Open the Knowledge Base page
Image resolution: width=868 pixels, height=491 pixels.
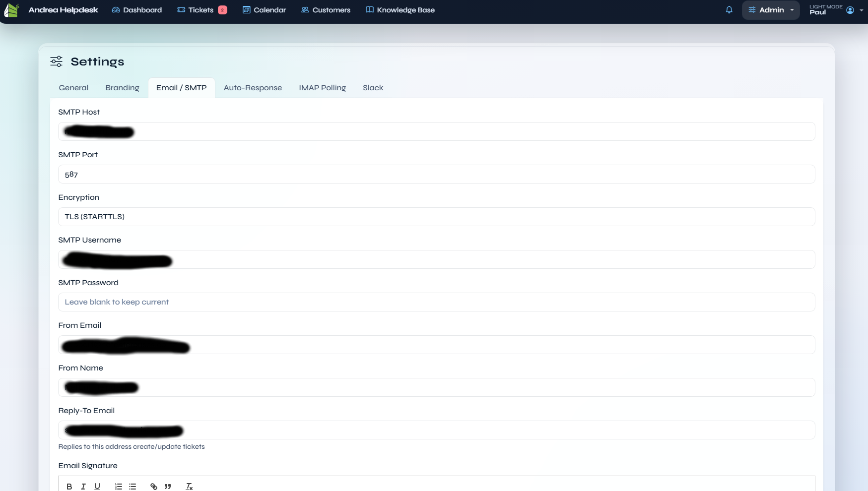point(400,10)
